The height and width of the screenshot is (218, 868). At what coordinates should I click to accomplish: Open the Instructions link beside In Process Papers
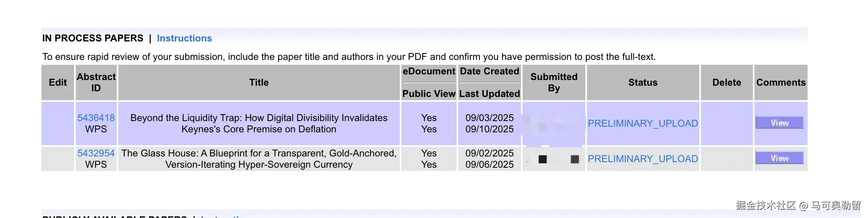coord(184,38)
